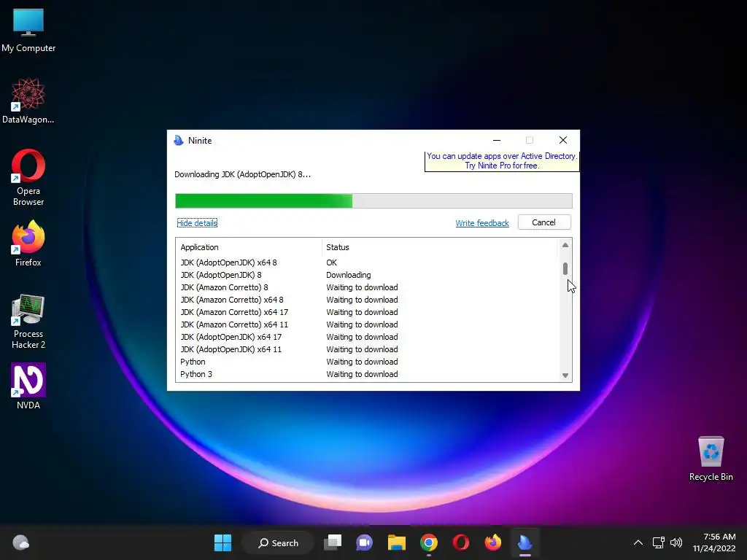Open File Explorer from taskbar

pyautogui.click(x=396, y=542)
